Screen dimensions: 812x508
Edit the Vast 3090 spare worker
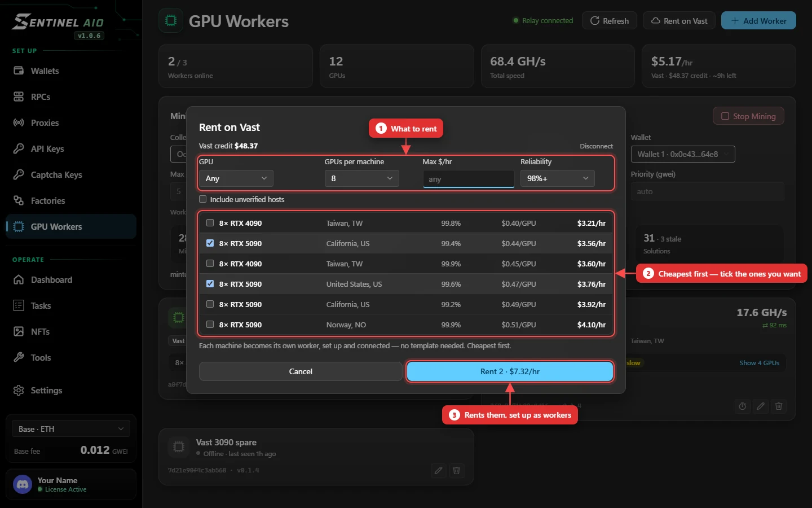tap(438, 470)
